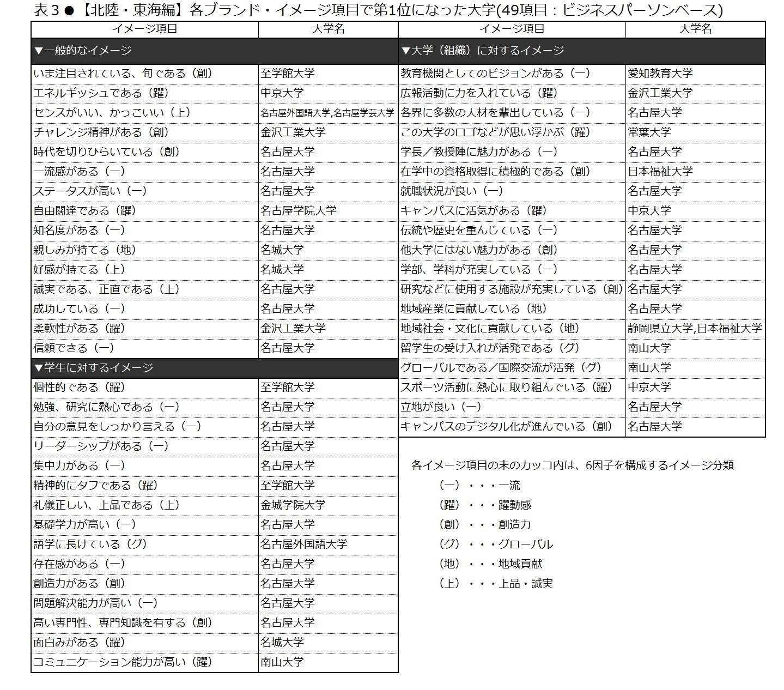Select the cell 名古屋学院大学
This screenshot has width=784, height=690.
(x=298, y=210)
